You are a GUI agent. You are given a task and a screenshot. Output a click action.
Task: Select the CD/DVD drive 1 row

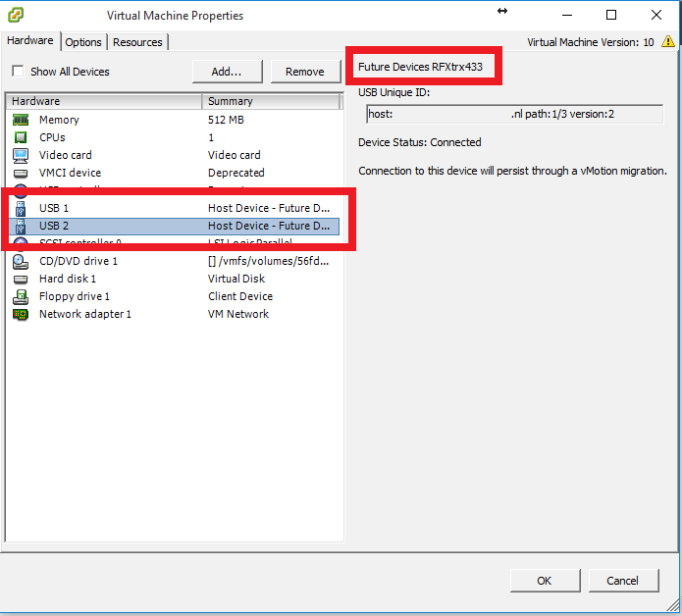pyautogui.click(x=174, y=261)
